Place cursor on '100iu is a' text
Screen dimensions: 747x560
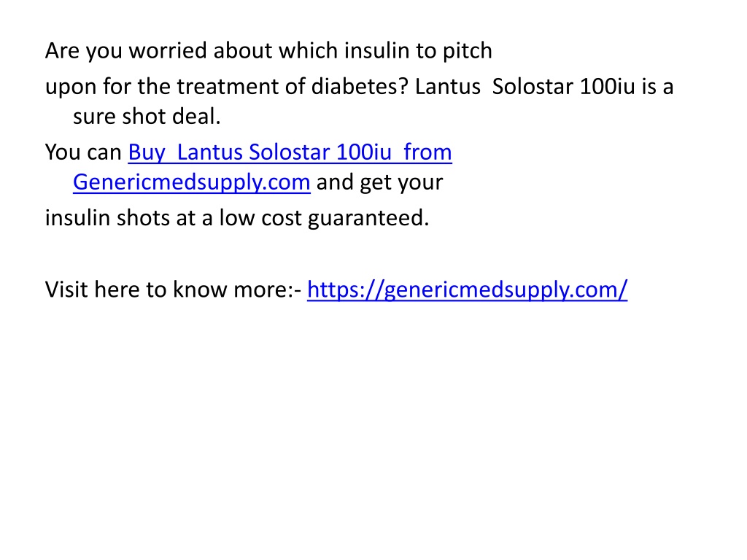pos(627,87)
